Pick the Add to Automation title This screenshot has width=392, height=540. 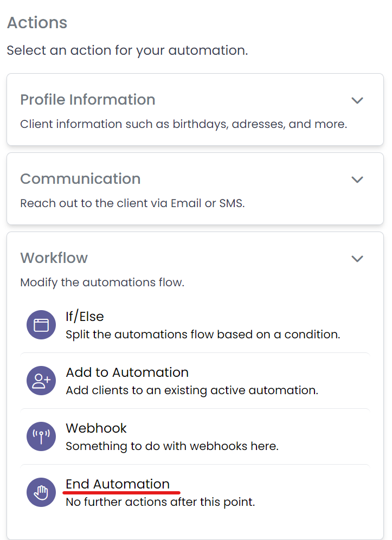(127, 372)
